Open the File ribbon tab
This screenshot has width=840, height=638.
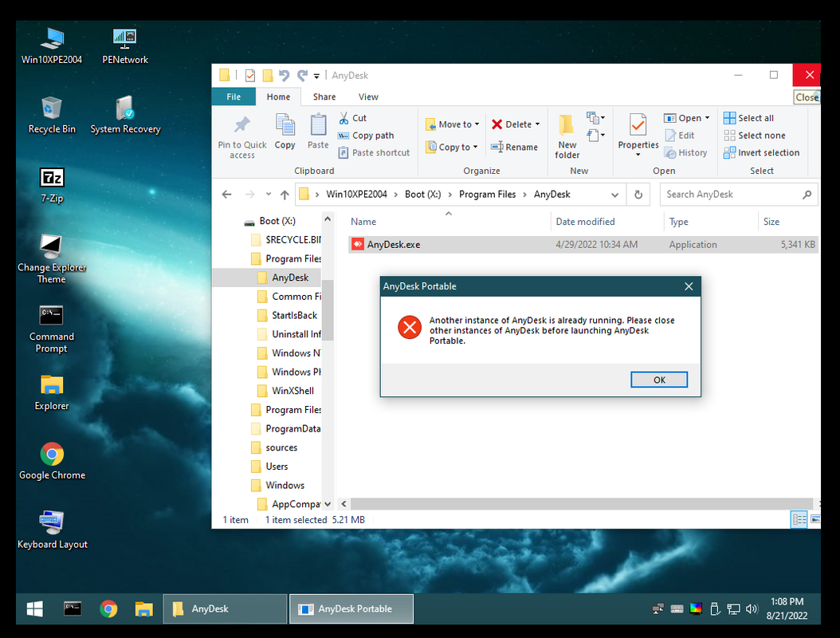coord(234,97)
